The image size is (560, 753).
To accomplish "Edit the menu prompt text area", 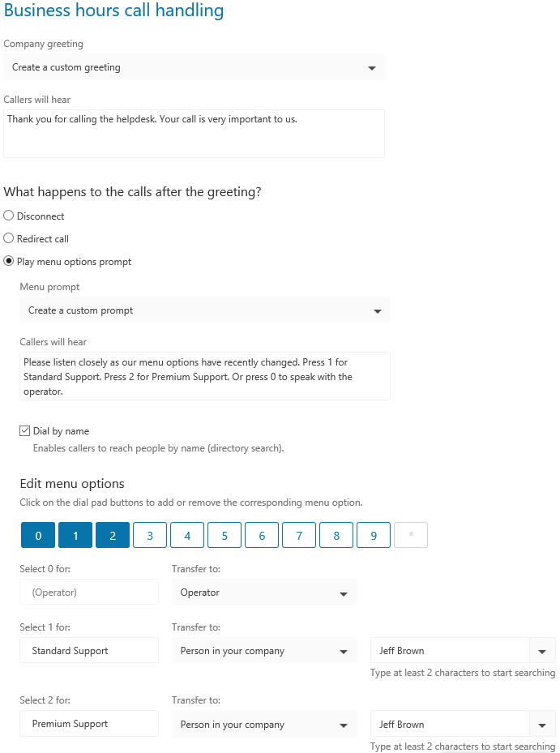I will pyautogui.click(x=205, y=376).
